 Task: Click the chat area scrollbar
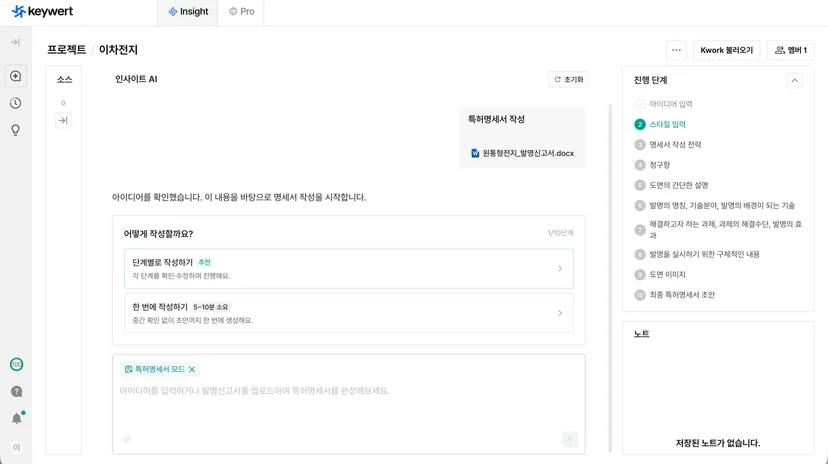coord(610,278)
